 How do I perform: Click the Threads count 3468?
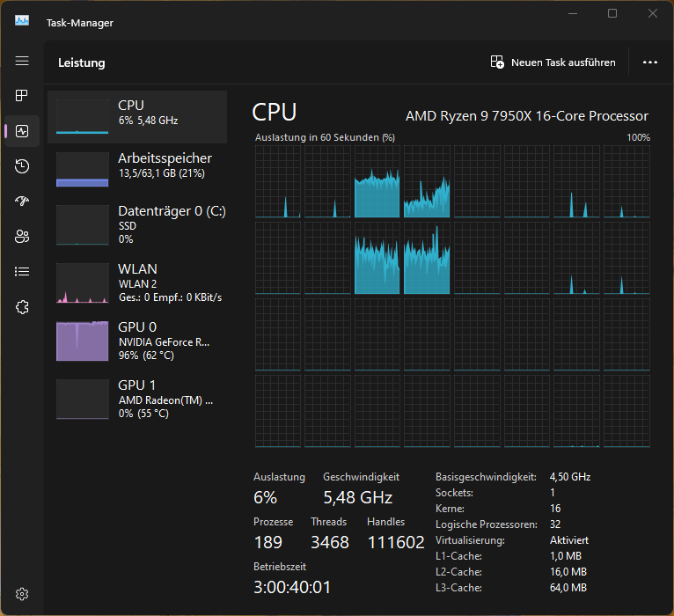coord(330,542)
